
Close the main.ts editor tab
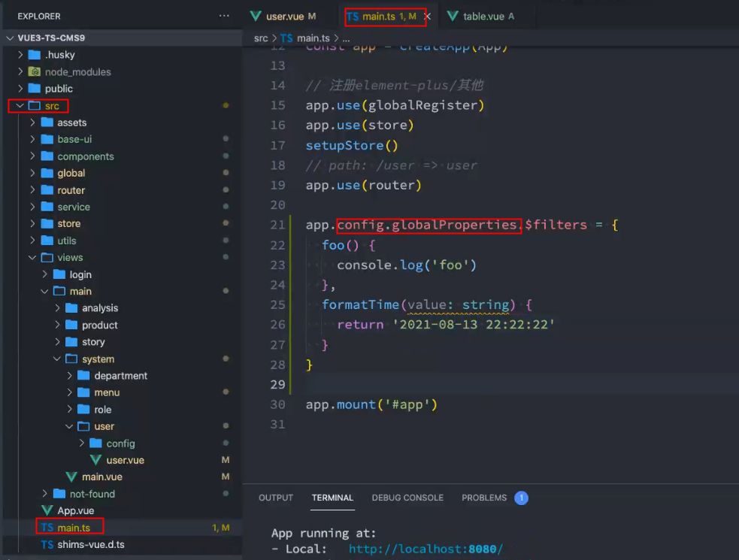pyautogui.click(x=428, y=17)
